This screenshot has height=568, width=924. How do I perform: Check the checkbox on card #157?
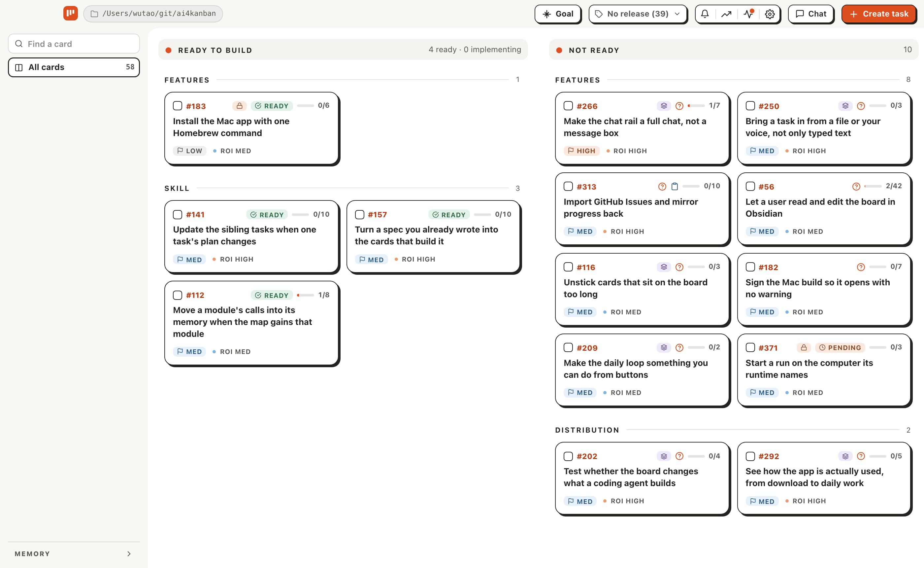[360, 215]
